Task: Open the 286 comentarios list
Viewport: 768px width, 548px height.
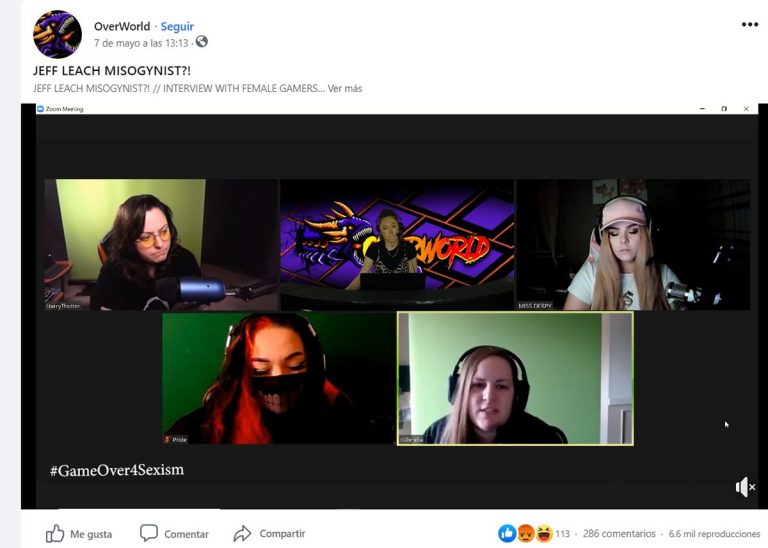Action: [619, 534]
